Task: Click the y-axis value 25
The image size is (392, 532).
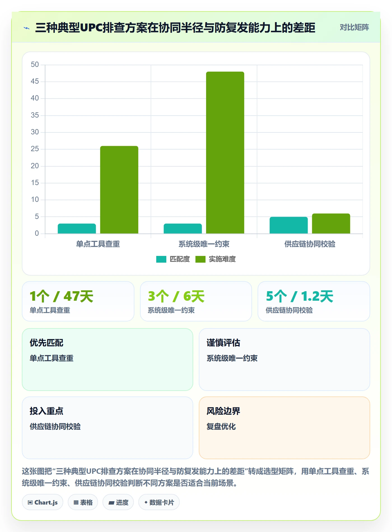Action: tap(35, 149)
